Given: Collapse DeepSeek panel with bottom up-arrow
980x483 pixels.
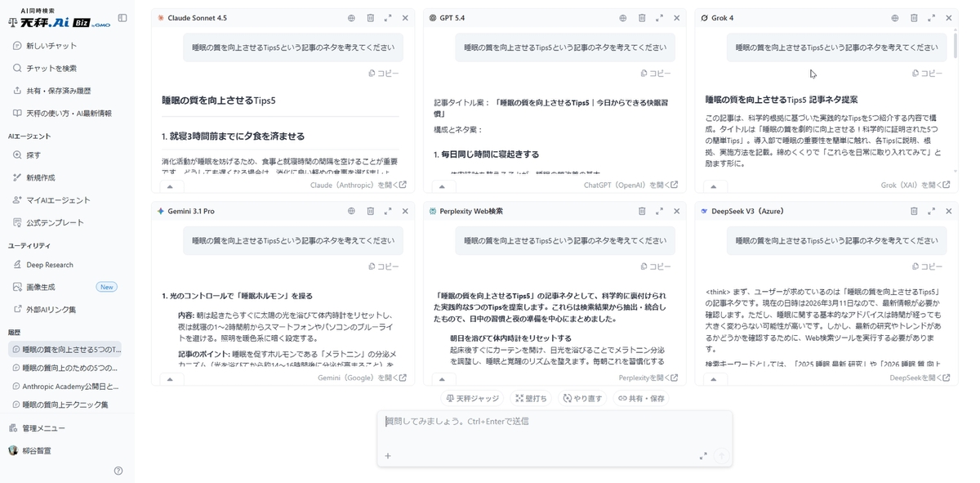Looking at the screenshot, I should [x=714, y=379].
